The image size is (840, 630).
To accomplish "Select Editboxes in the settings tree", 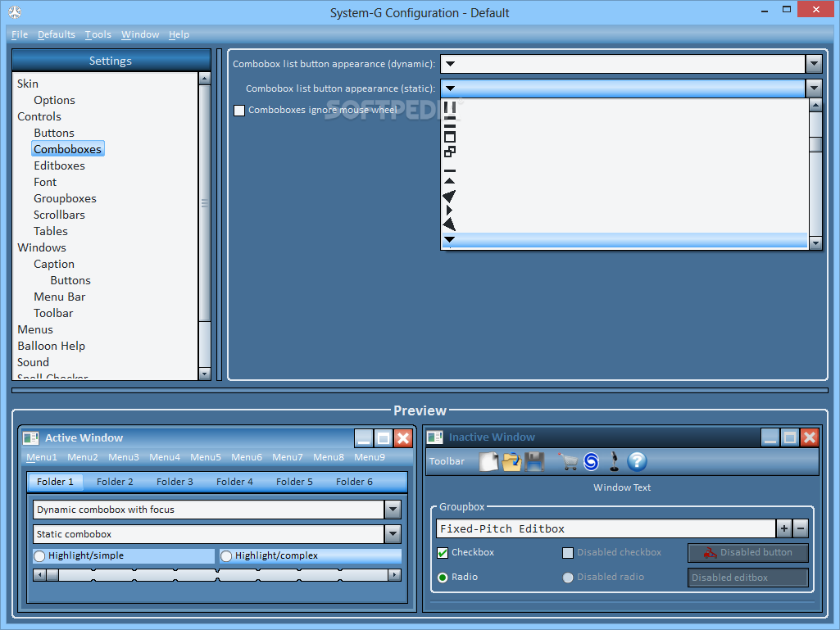I will (60, 165).
